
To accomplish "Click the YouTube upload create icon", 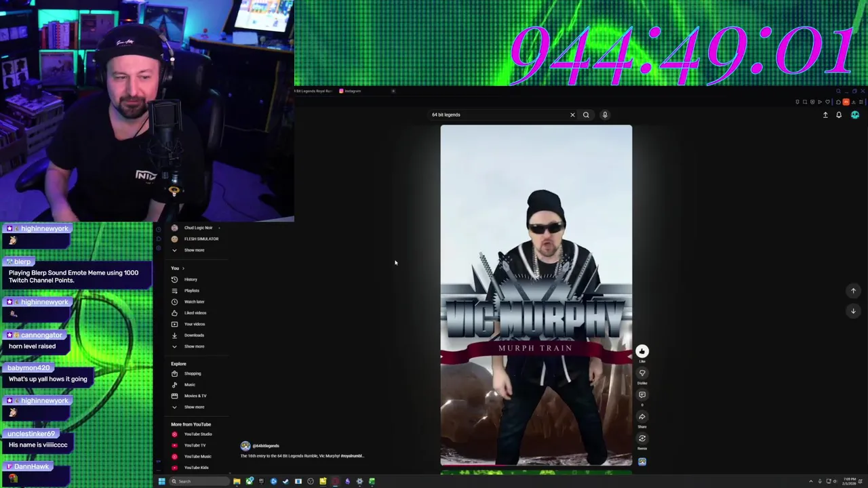I will [x=825, y=115].
